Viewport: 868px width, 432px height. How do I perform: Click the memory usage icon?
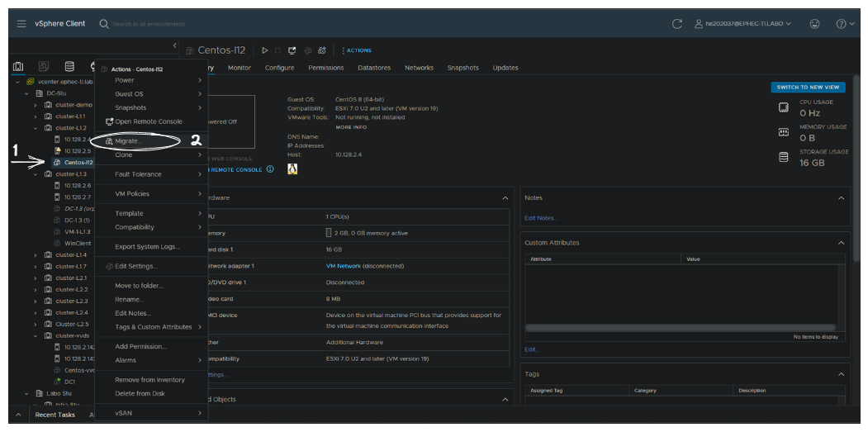pyautogui.click(x=783, y=132)
